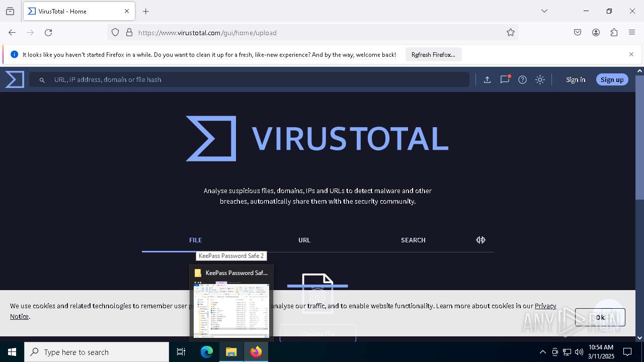Click the page vertical scrollbar thumb
Image resolution: width=644 pixels, height=362 pixels.
(639, 137)
